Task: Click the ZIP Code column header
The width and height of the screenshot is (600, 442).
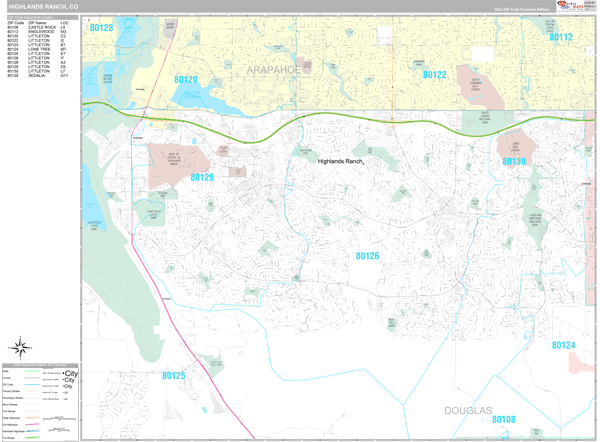Action: click(16, 23)
